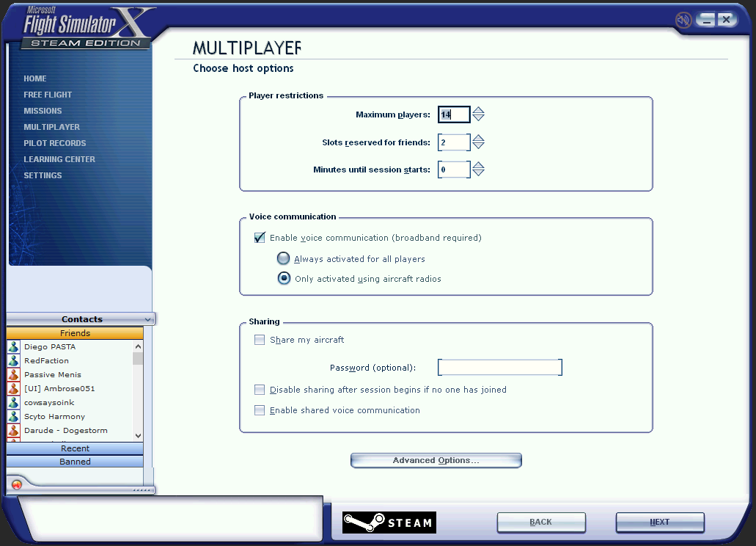
Task: Open MISSIONS menu
Action: [43, 111]
